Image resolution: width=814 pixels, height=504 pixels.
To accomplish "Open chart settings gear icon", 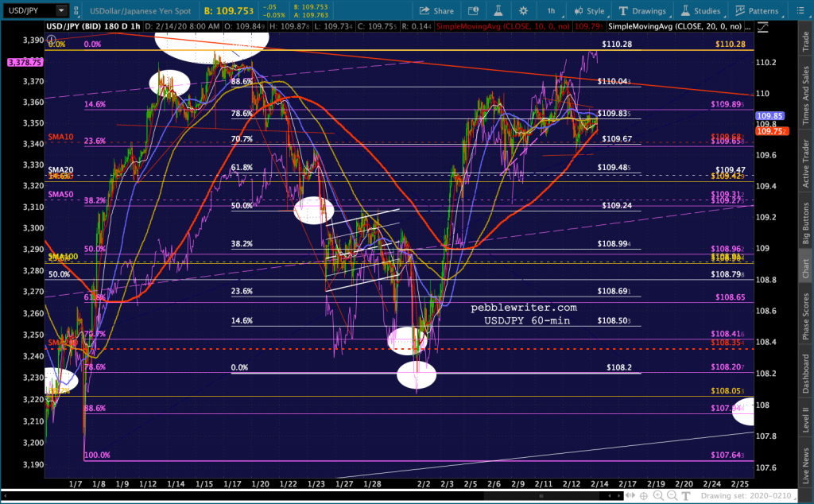I will tap(523, 10).
